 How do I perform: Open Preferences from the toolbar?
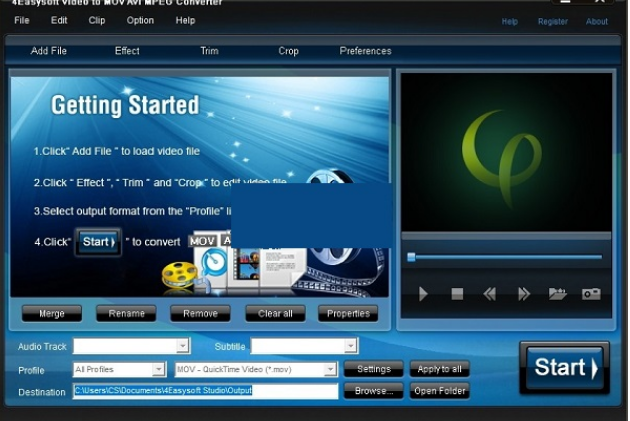coord(365,51)
